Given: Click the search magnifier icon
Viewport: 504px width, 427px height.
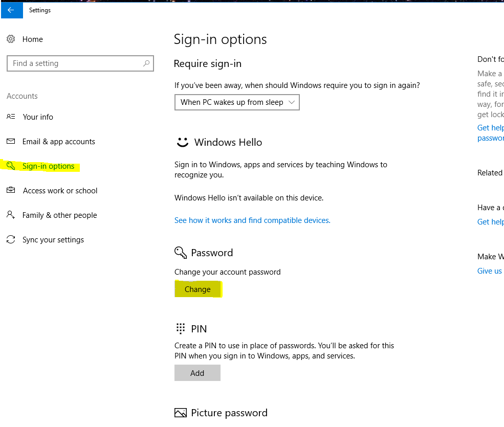Looking at the screenshot, I should 146,63.
